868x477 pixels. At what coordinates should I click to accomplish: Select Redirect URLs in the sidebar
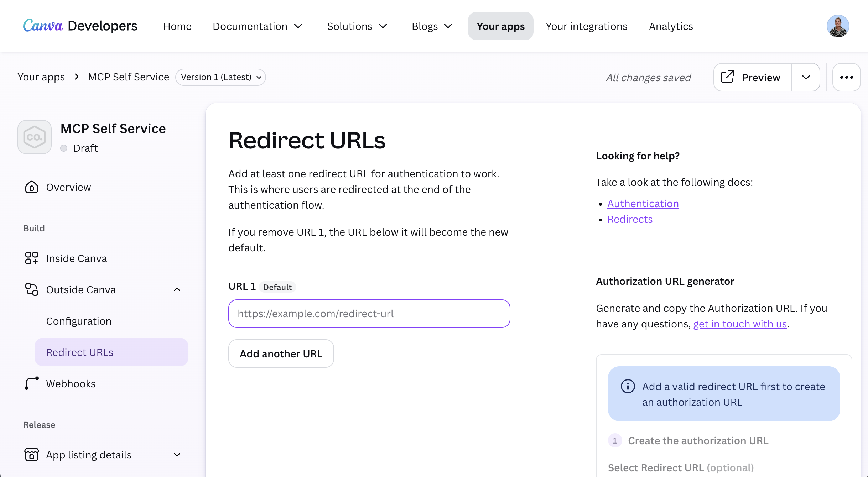[x=111, y=352]
